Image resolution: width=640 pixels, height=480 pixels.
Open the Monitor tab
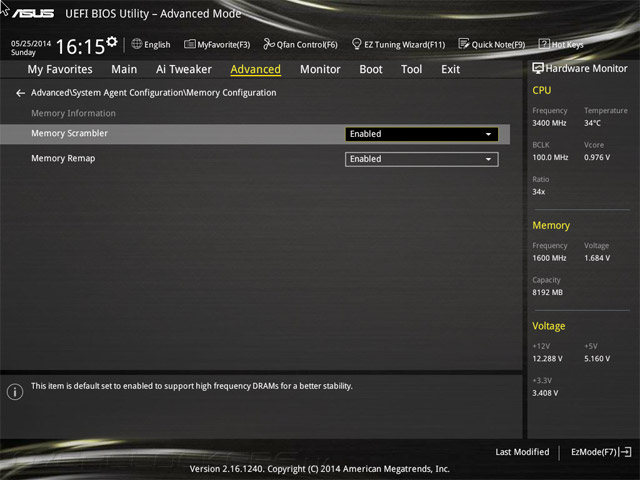click(x=320, y=69)
